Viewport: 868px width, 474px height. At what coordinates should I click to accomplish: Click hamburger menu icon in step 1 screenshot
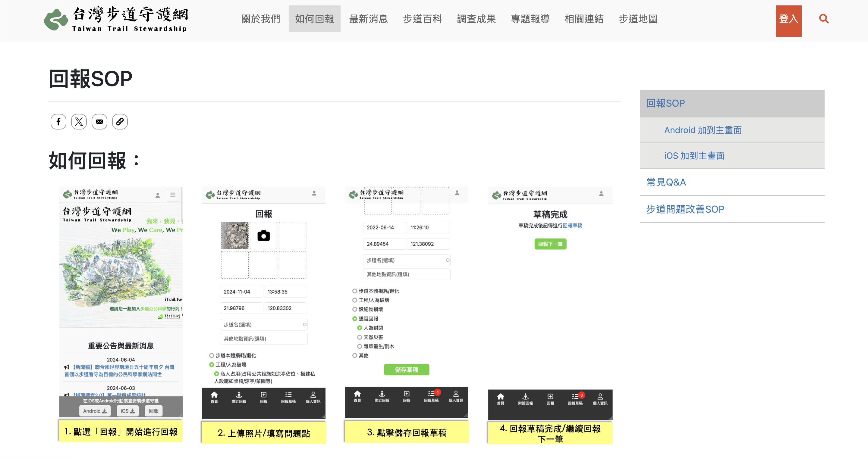pos(173,195)
